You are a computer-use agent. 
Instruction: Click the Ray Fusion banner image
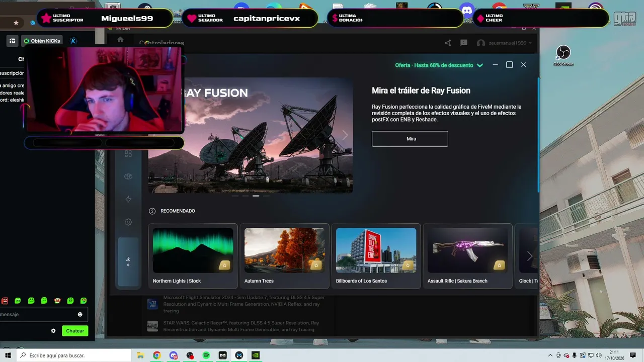[x=251, y=135]
